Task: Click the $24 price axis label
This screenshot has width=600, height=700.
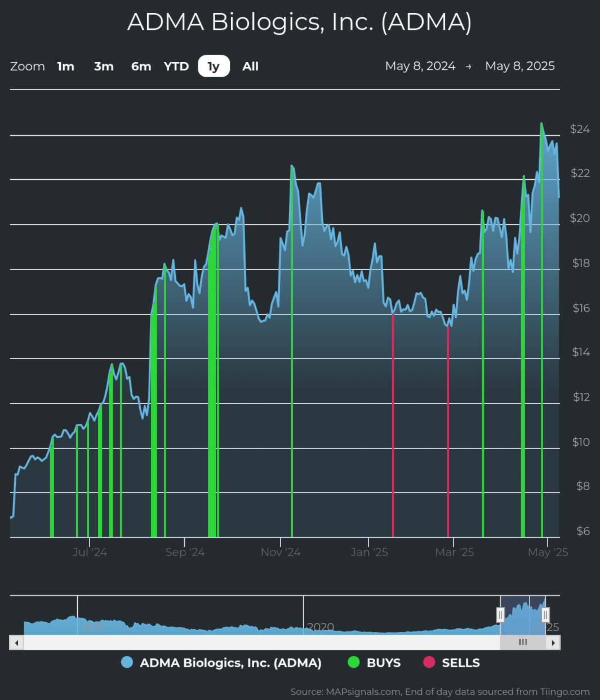Action: 580,129
